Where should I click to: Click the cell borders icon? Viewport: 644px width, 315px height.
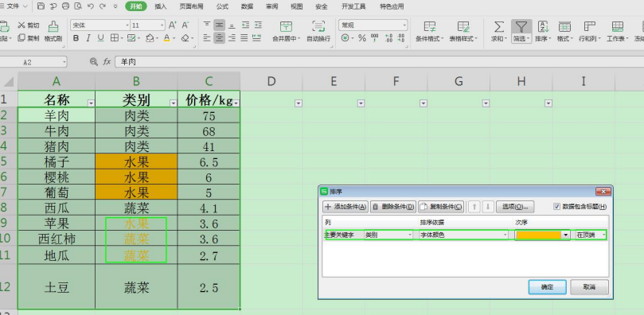coord(114,38)
